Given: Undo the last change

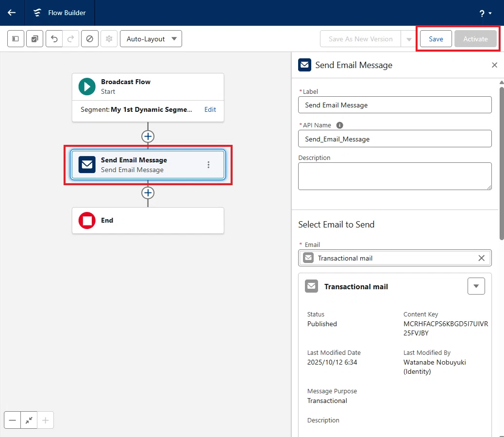Looking at the screenshot, I should (x=54, y=38).
